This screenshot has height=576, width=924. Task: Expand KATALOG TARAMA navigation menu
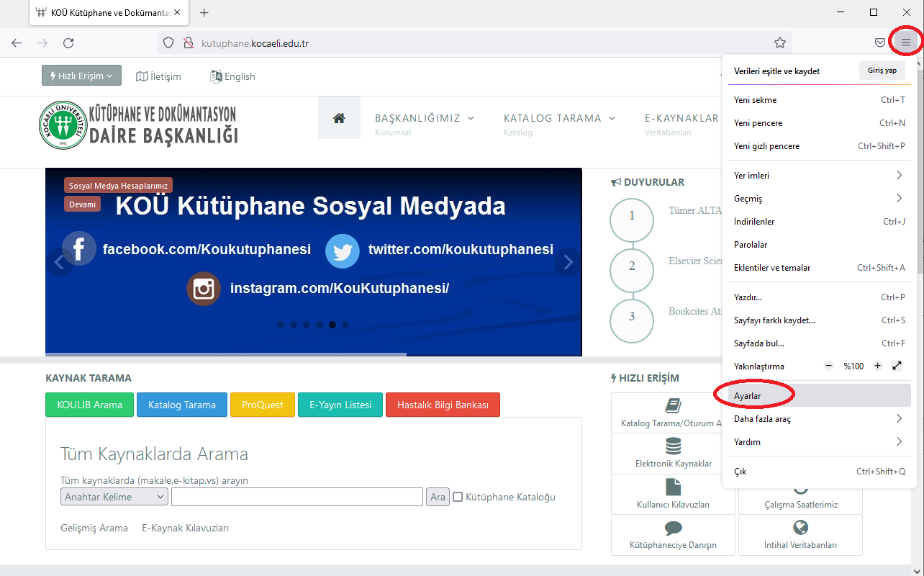coord(560,118)
